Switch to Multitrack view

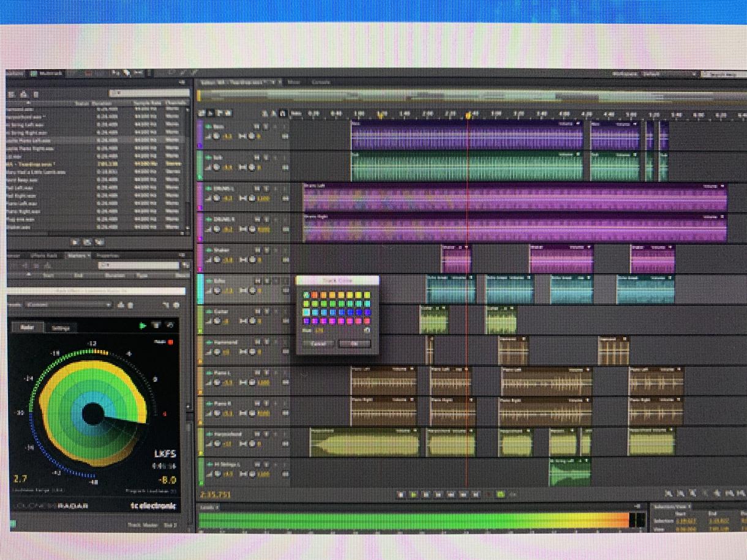click(47, 73)
